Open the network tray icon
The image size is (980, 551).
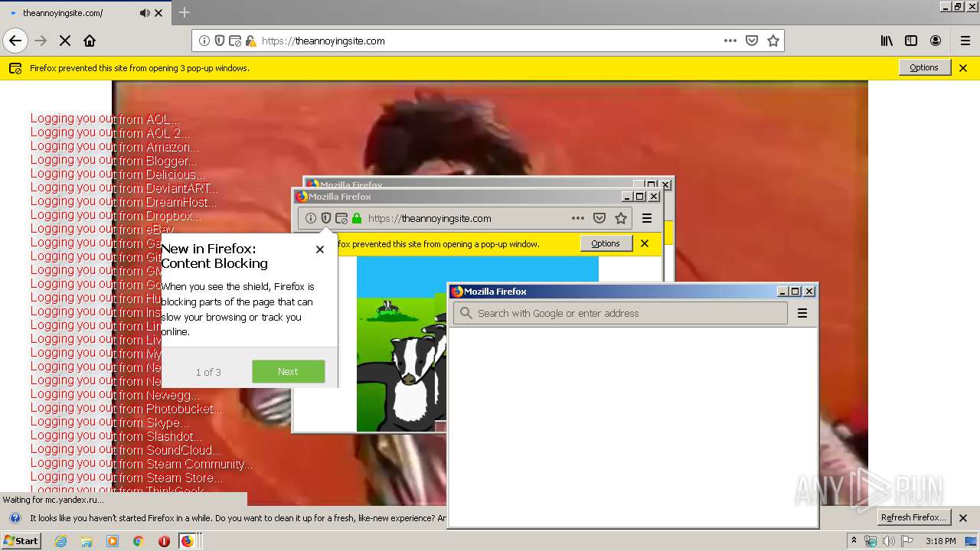coord(871,541)
